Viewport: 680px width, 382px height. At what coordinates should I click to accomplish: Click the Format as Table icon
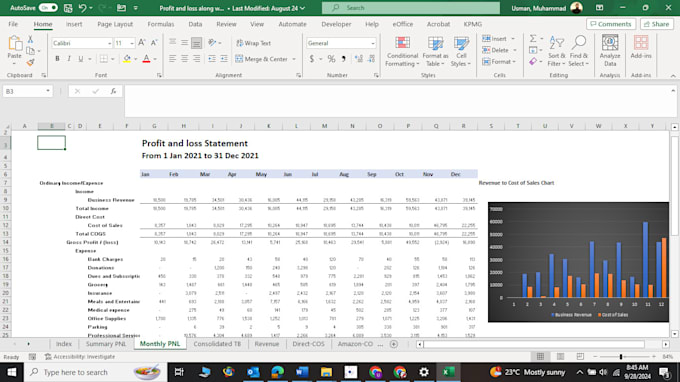tap(435, 52)
